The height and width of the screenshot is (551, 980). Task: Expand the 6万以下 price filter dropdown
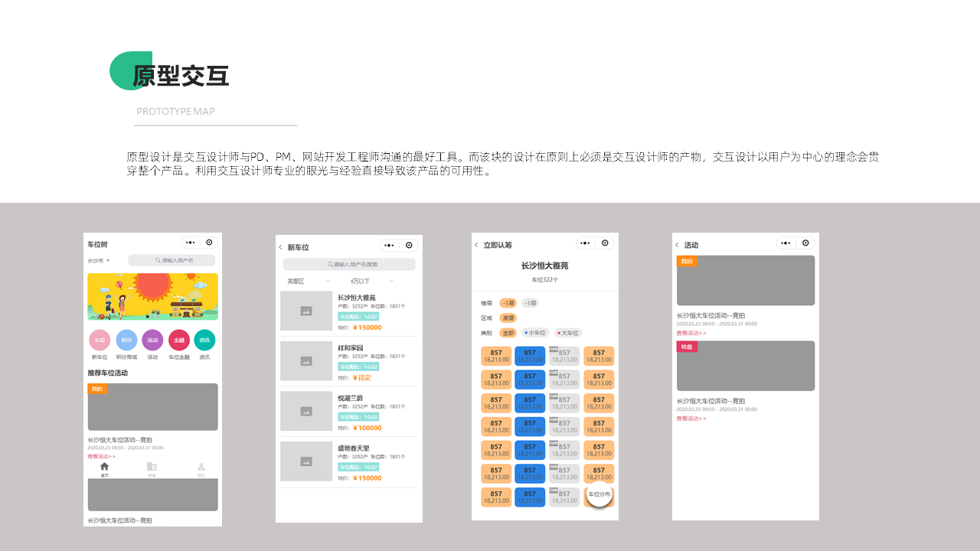point(371,281)
